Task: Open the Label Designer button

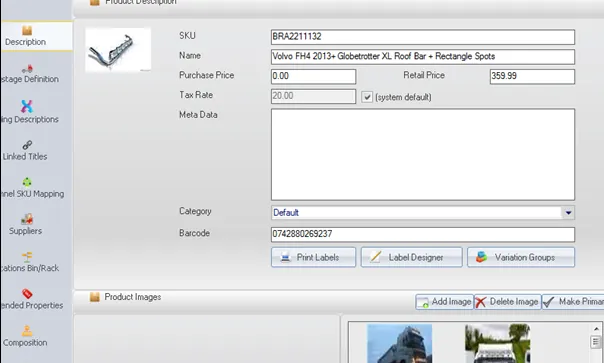Action: point(411,257)
